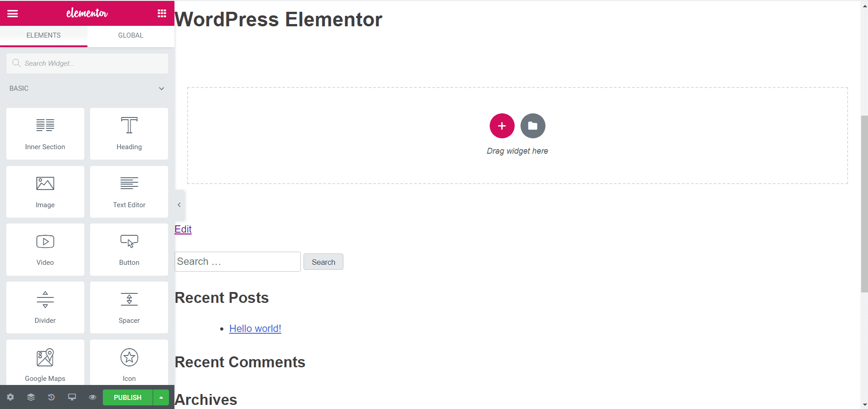The image size is (868, 409).
Task: Open the widgets grid icon
Action: (x=162, y=14)
